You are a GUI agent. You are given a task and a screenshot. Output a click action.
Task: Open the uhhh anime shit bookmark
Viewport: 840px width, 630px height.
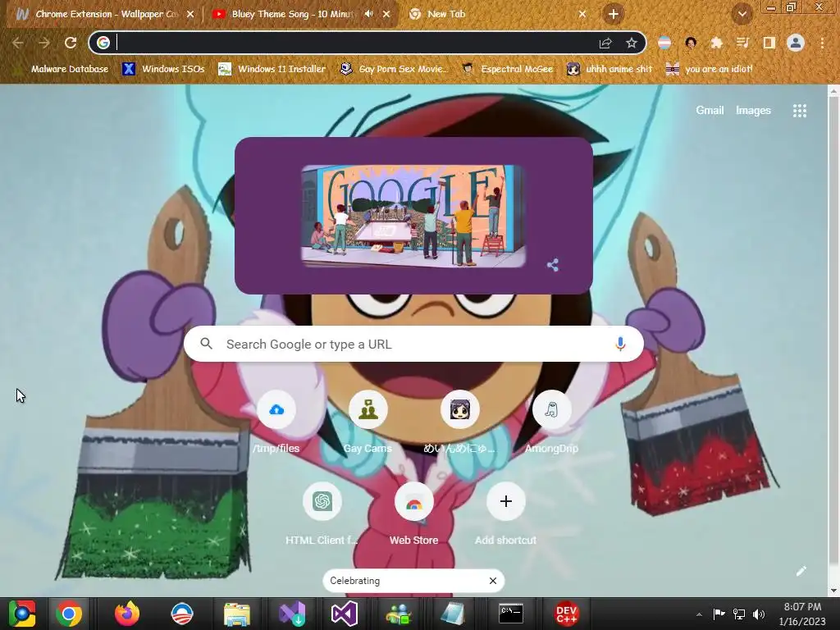click(609, 69)
